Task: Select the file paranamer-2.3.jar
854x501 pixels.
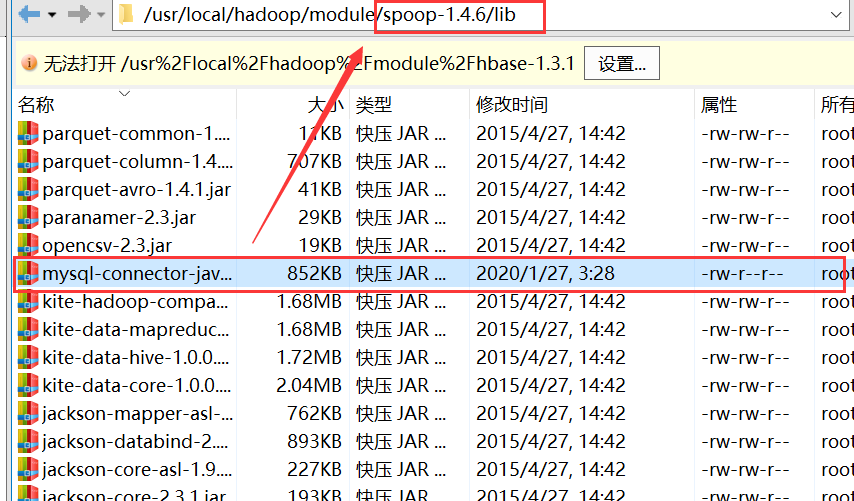Action: [119, 217]
